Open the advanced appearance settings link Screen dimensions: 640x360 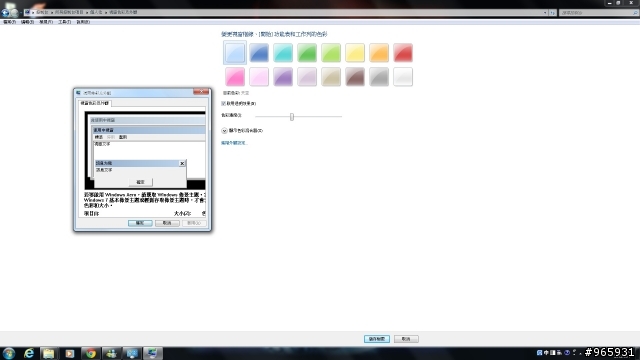click(234, 143)
